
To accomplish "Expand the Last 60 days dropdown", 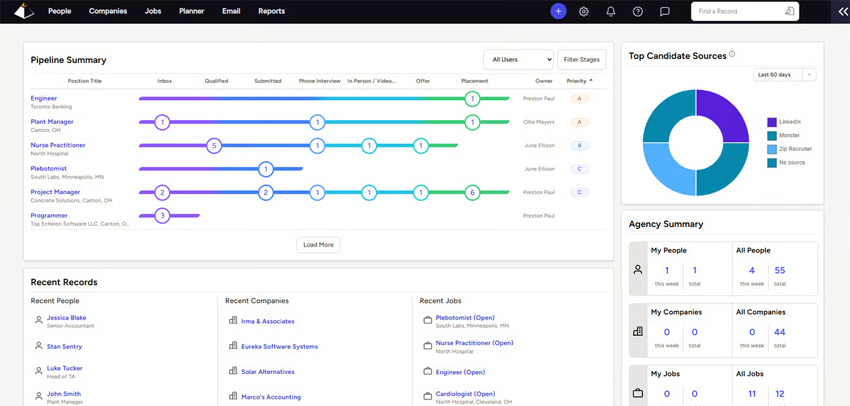I will [784, 75].
